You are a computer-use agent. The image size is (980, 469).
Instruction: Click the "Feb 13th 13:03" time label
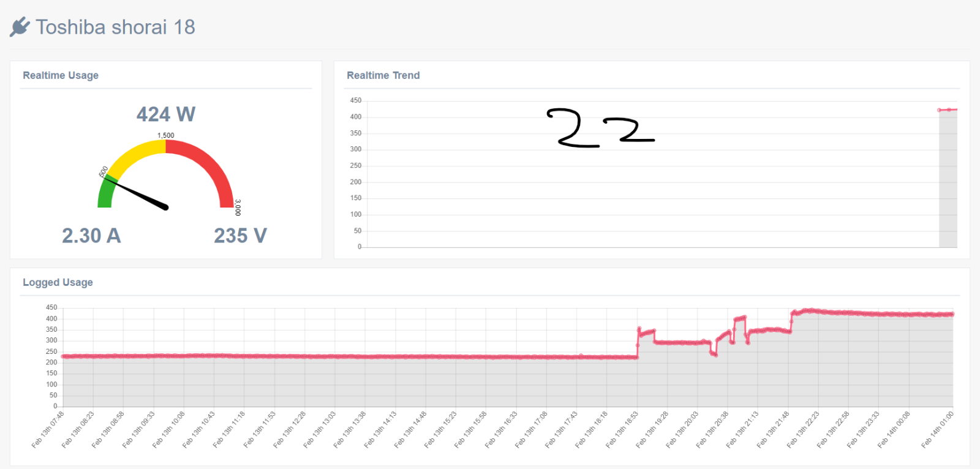tap(320, 430)
